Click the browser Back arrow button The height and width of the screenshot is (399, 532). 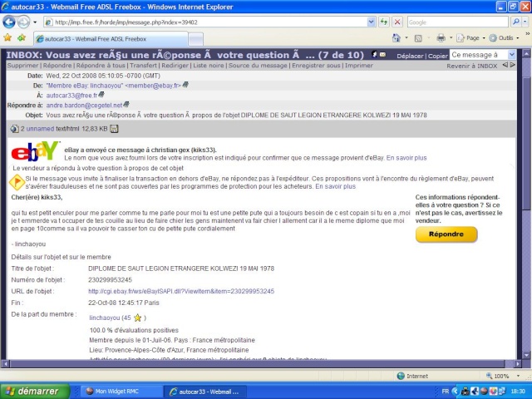9,22
